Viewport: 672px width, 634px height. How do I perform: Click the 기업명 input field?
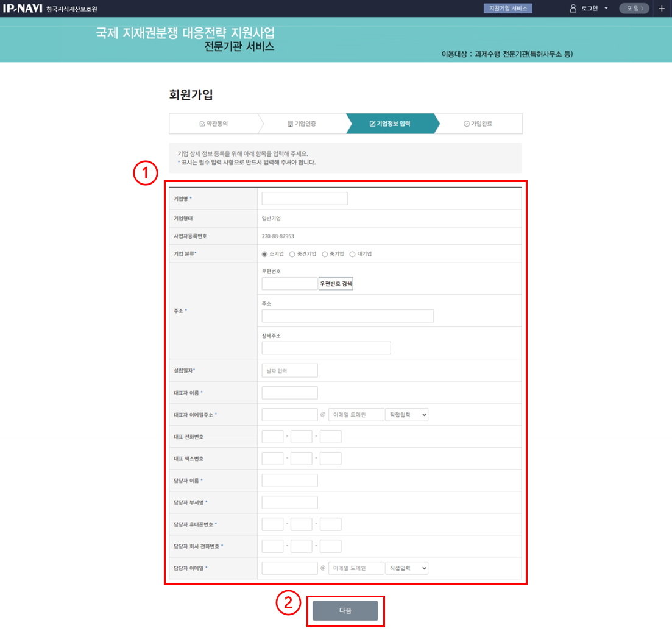tap(305, 199)
